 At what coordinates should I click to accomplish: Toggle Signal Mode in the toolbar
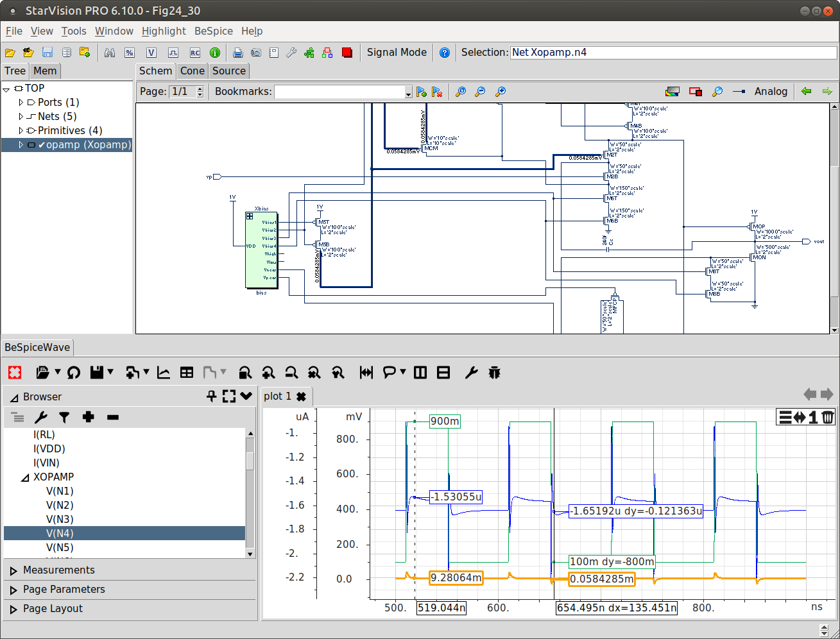pos(396,53)
